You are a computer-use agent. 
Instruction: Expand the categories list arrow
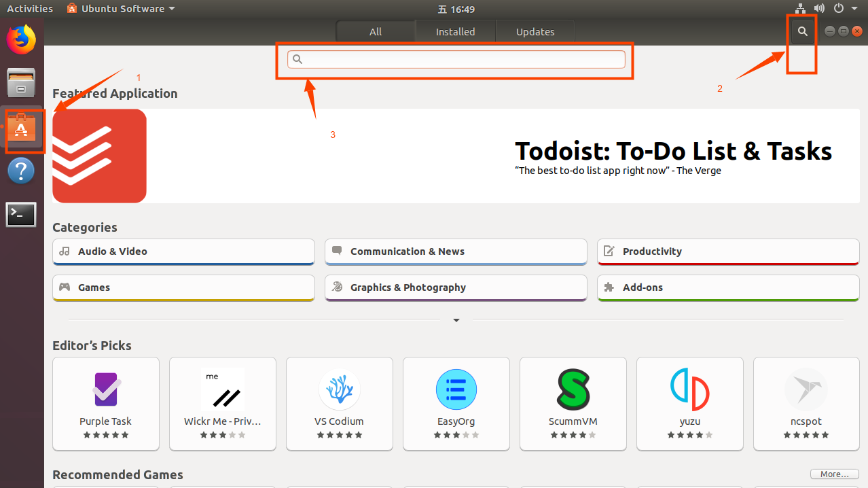(456, 320)
